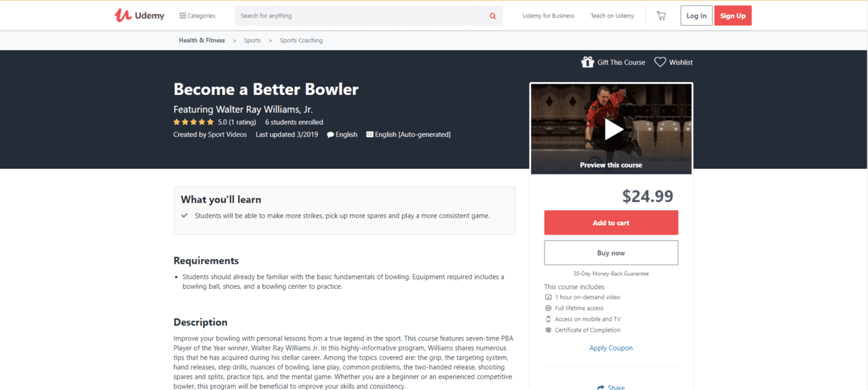The image size is (868, 390).
Task: Go to Health & Fitness breadcrumb
Action: (x=202, y=40)
